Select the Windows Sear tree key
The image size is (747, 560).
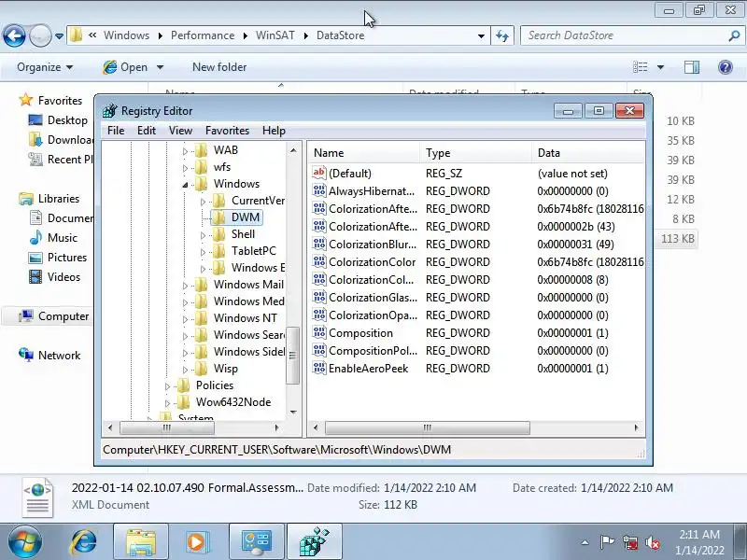248,335
